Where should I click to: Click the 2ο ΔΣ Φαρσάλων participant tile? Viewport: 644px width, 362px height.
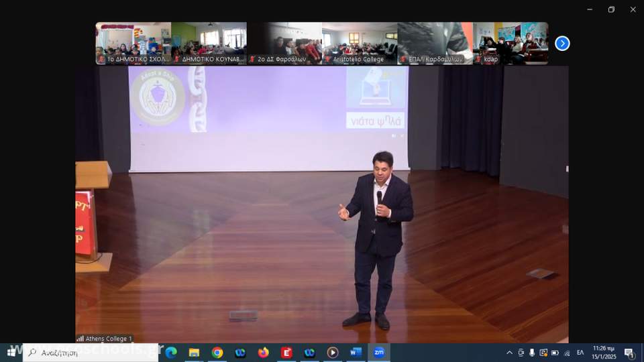[x=284, y=44]
